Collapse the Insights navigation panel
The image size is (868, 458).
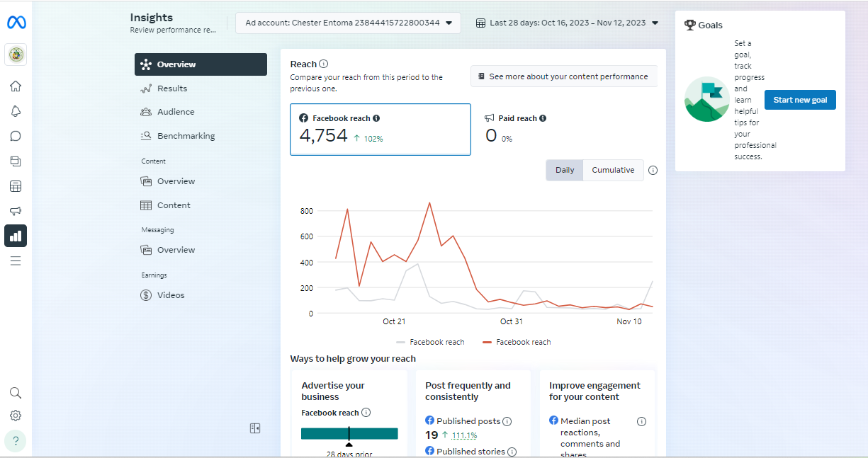pyautogui.click(x=255, y=428)
